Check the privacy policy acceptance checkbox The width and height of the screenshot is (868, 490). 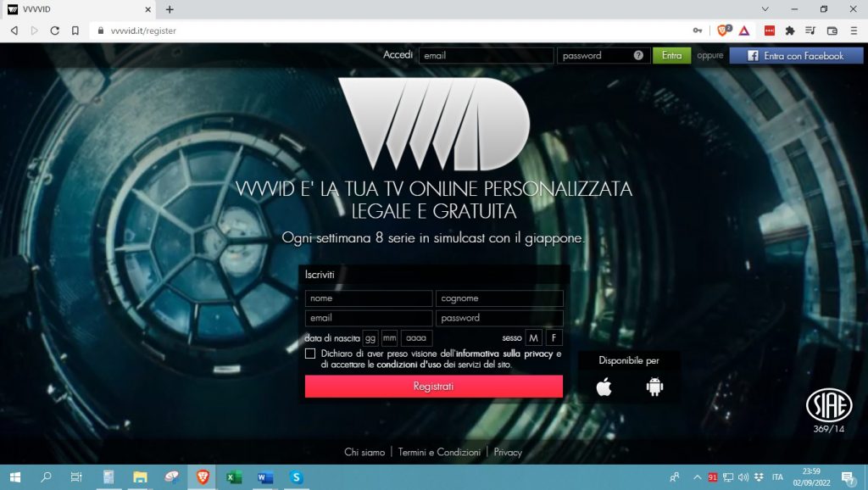[310, 354]
